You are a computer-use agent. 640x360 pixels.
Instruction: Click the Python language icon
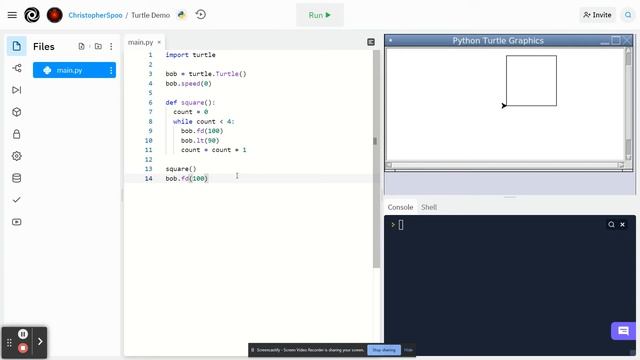(182, 15)
